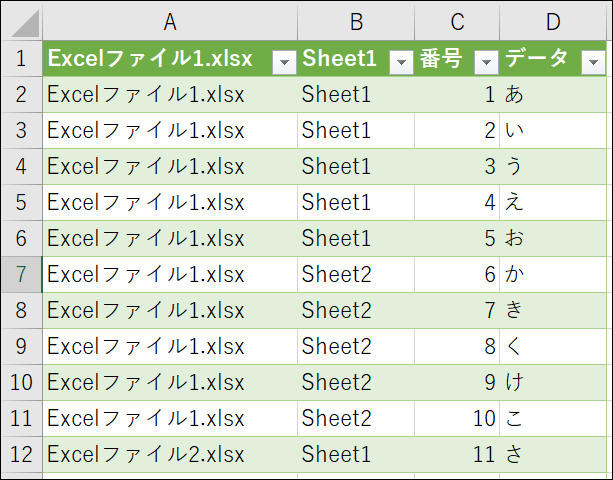Select column A header
This screenshot has width=613, height=480.
[170, 21]
